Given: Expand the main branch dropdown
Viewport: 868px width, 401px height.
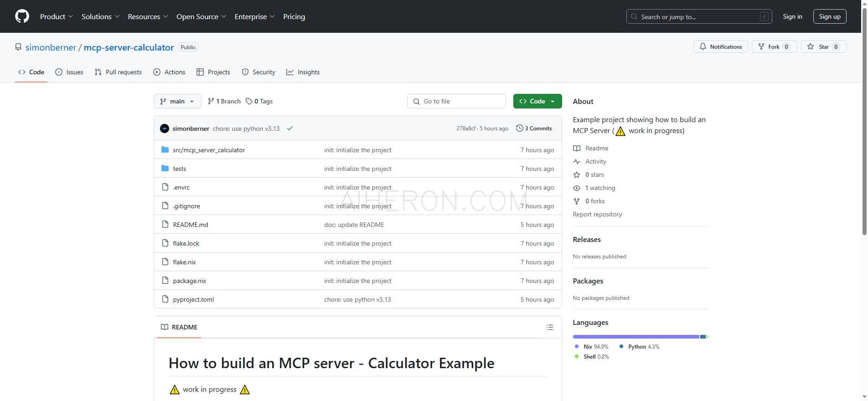Looking at the screenshot, I should click(177, 101).
